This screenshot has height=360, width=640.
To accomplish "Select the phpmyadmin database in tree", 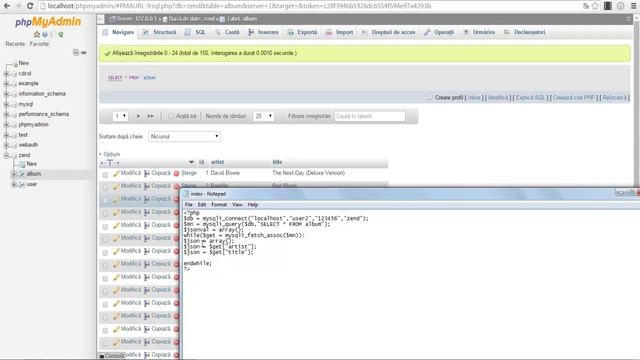I will (x=33, y=124).
